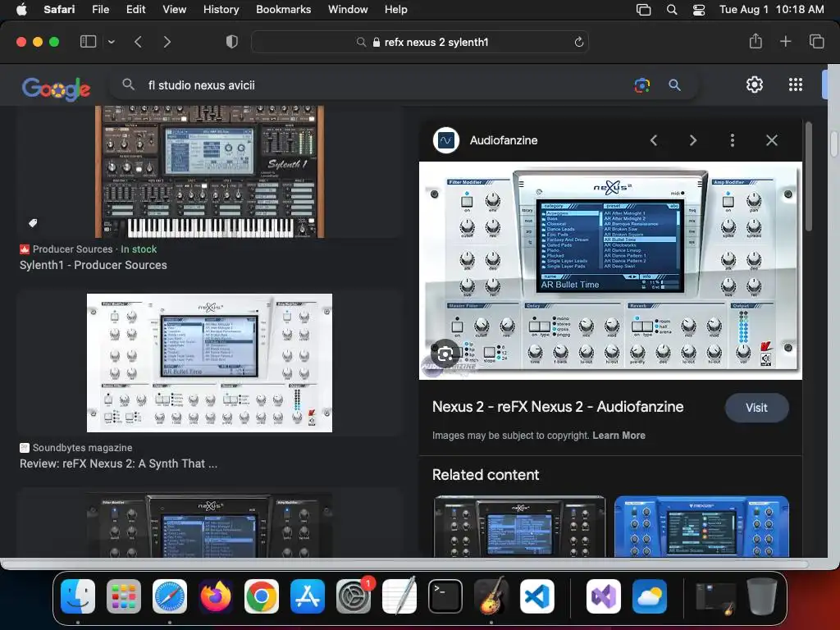Image resolution: width=840 pixels, height=630 pixels.
Task: Open the Sylenth1 synth thumbnail
Action: pyautogui.click(x=209, y=171)
